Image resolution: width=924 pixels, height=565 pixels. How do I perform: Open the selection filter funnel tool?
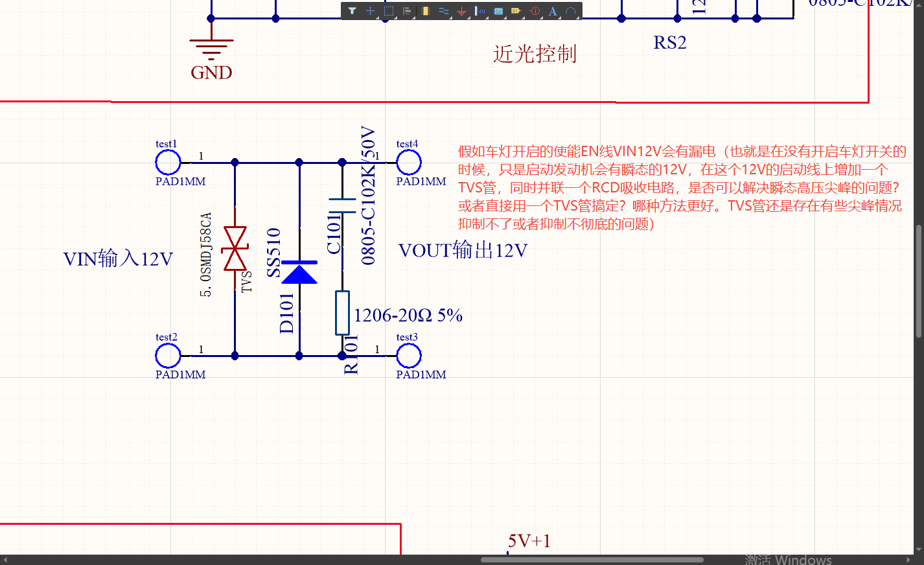coord(352,11)
